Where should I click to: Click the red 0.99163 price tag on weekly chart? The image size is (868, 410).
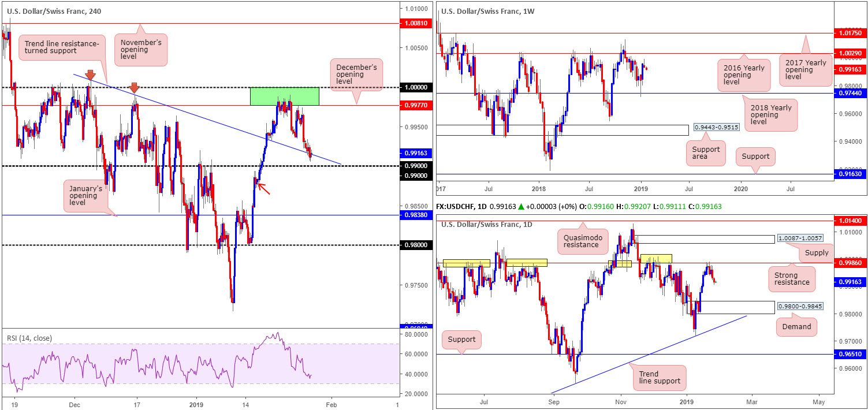pos(851,69)
